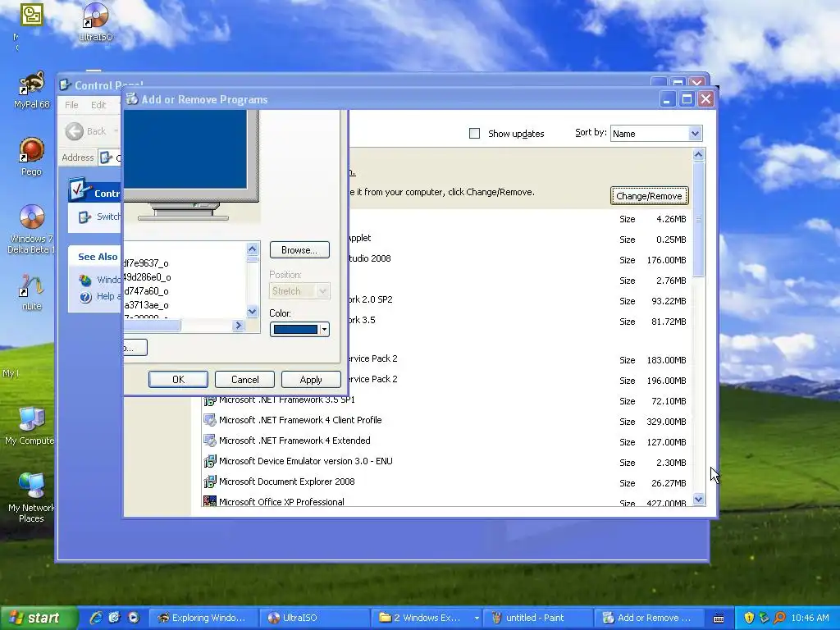Switch to Add or Remove taskbar button
The image size is (840, 630).
(x=650, y=618)
